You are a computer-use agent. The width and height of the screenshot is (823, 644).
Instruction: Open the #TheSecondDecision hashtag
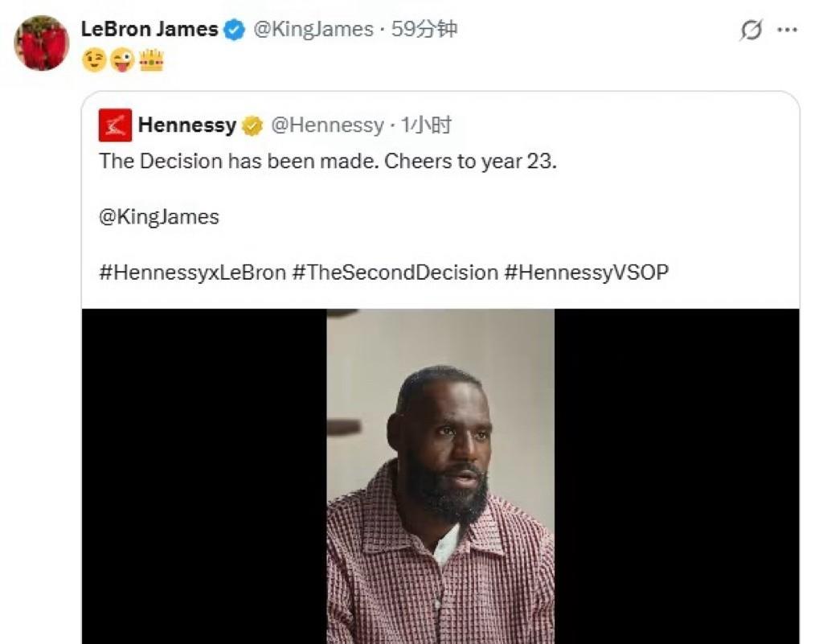click(395, 273)
